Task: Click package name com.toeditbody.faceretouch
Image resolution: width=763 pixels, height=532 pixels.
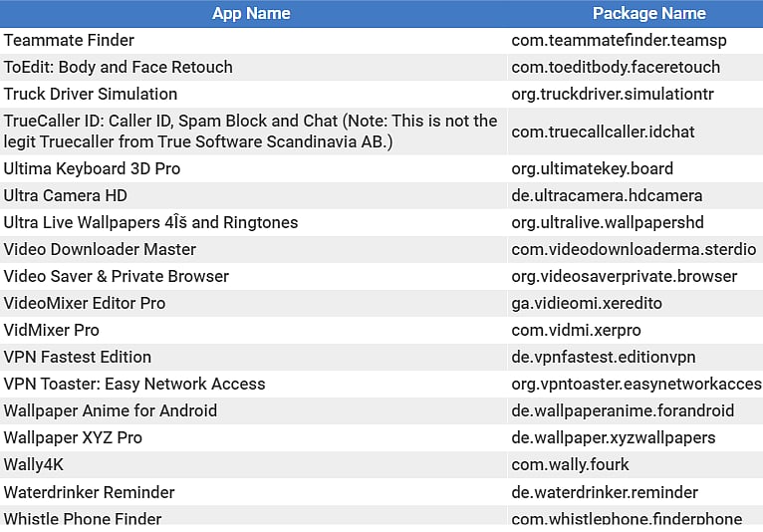Action: tap(615, 67)
